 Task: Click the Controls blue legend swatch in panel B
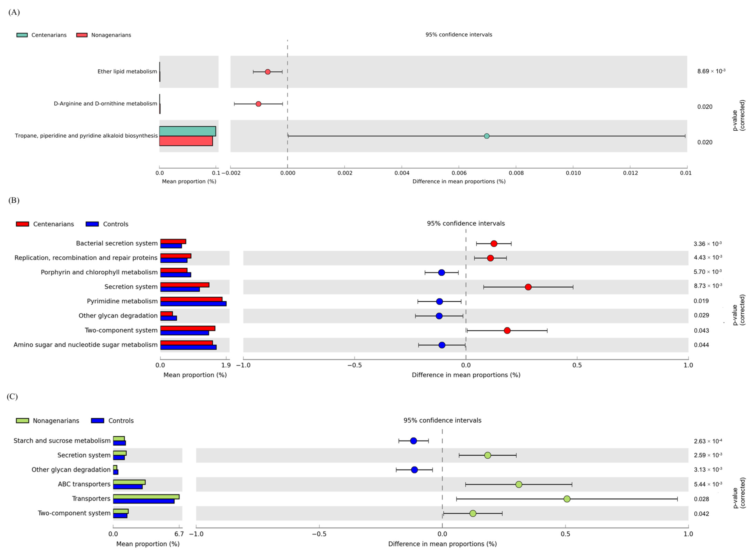click(92, 224)
